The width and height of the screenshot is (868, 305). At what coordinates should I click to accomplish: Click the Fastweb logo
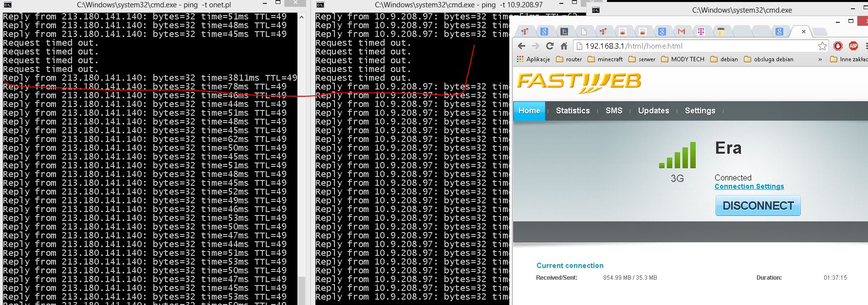pos(579,83)
